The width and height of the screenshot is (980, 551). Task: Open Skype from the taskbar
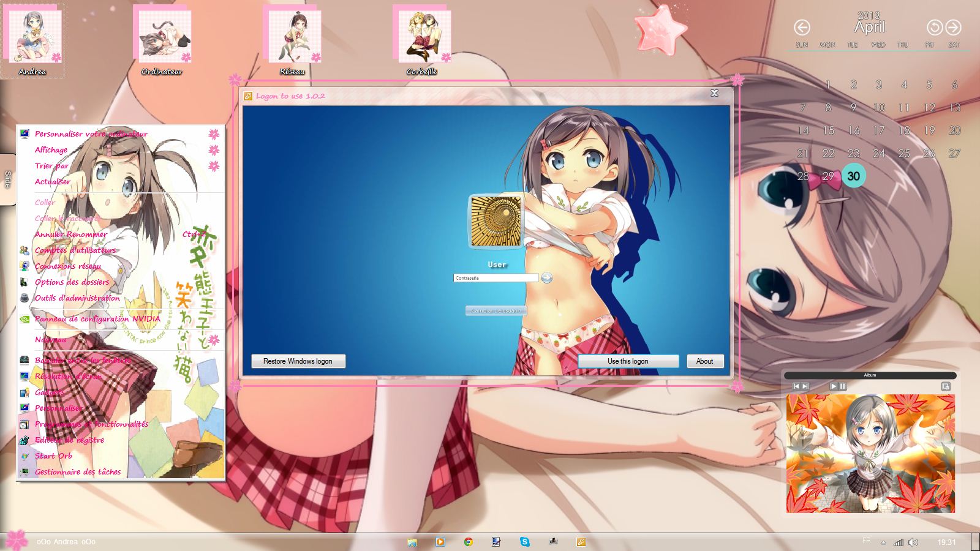click(x=525, y=542)
